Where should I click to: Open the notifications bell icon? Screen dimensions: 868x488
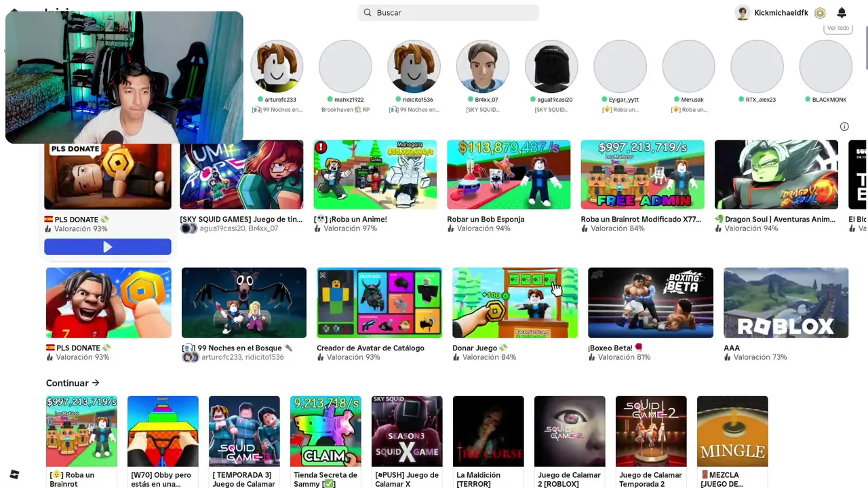pos(842,13)
